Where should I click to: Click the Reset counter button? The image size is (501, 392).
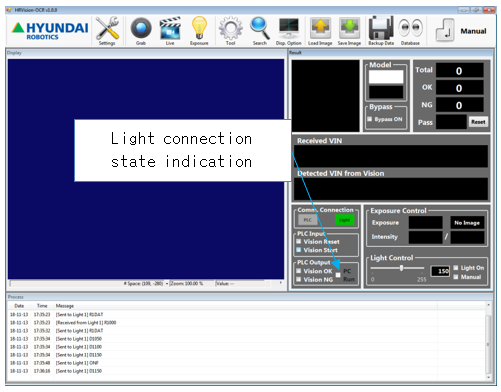pos(478,122)
